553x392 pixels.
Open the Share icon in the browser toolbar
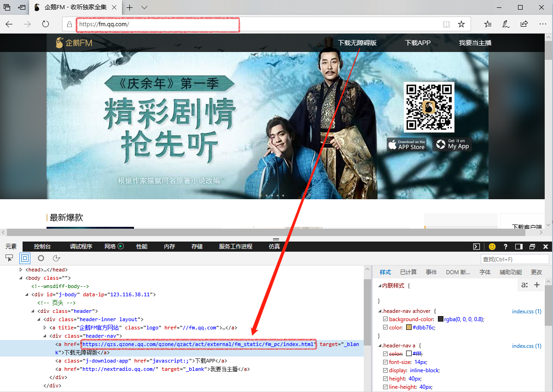[x=524, y=24]
